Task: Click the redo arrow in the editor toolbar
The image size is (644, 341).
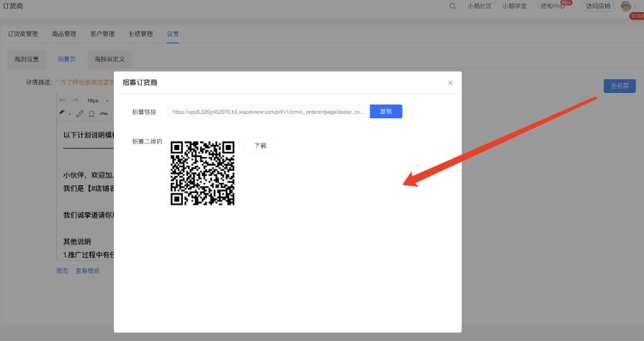Action: point(75,100)
